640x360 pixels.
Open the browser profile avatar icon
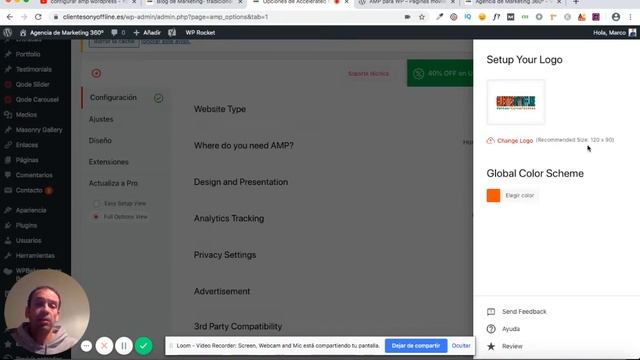pos(616,17)
